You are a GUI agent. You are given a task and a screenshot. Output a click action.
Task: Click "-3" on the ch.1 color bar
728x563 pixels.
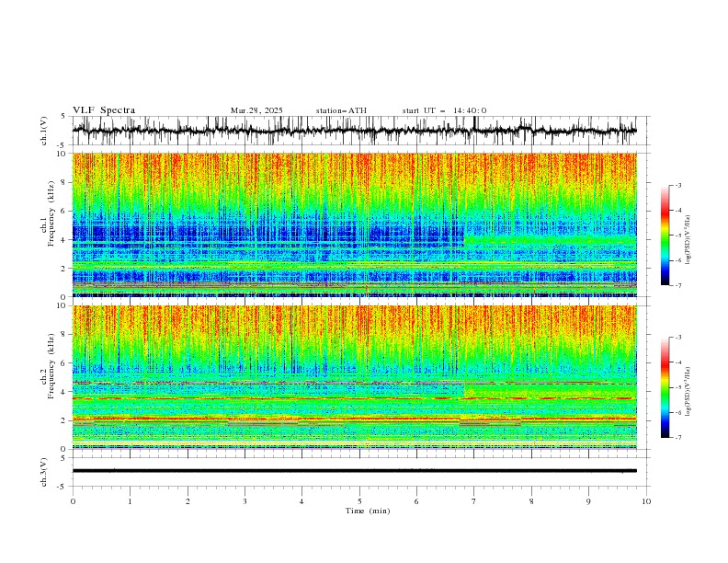point(677,185)
